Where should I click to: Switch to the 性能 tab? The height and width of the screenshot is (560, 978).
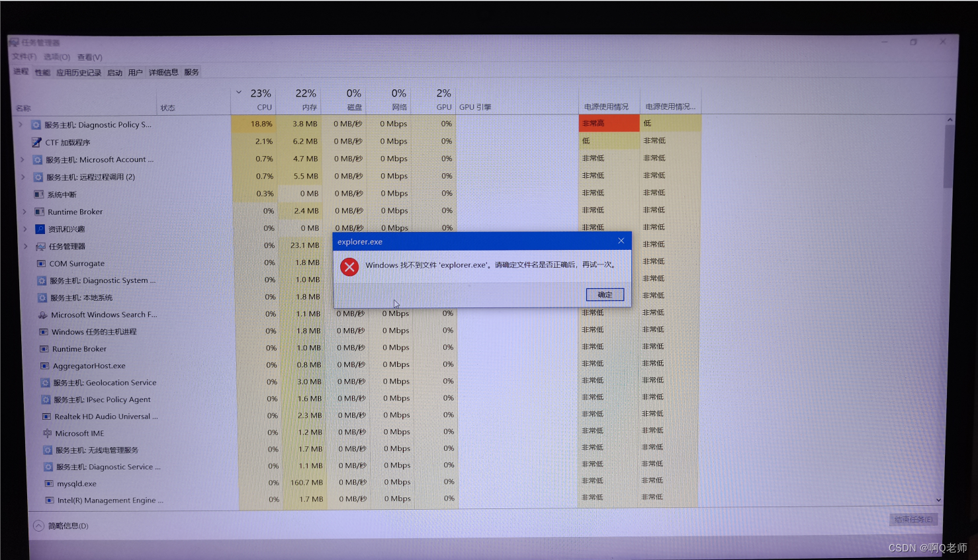tap(42, 73)
